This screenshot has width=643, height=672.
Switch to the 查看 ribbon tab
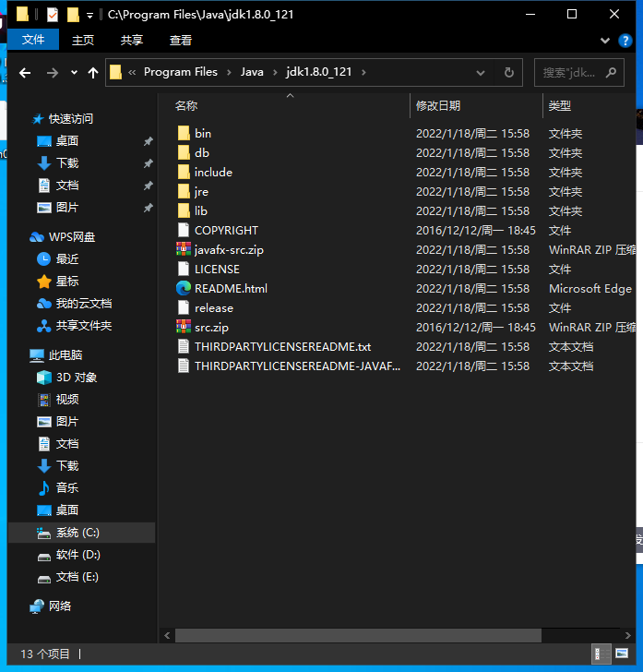180,41
